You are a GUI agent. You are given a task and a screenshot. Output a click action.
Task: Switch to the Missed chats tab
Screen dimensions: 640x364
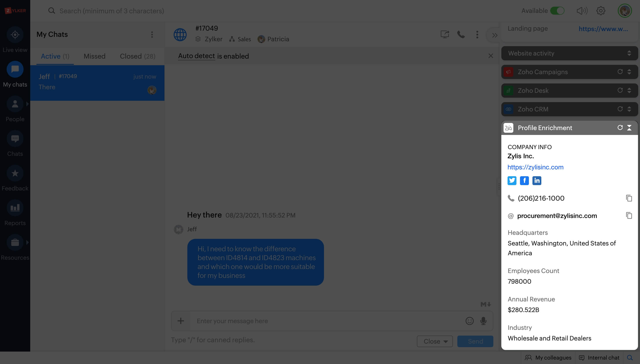[x=94, y=56]
